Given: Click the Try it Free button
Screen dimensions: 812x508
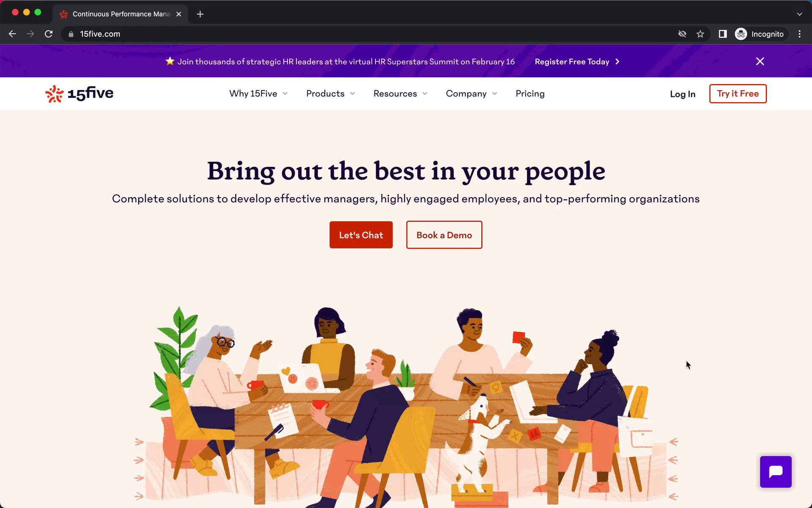Looking at the screenshot, I should pos(738,94).
